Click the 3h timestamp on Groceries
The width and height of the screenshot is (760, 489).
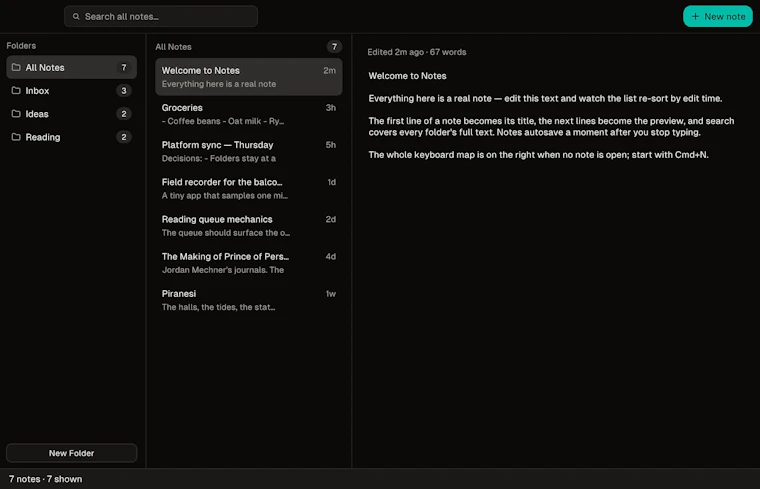click(331, 108)
